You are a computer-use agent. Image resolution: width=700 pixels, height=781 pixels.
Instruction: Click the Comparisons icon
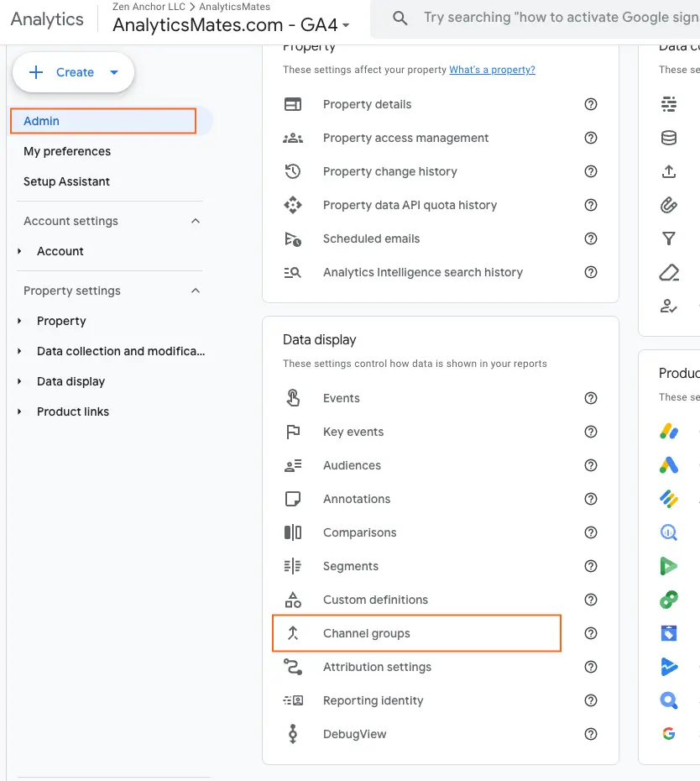point(293,532)
